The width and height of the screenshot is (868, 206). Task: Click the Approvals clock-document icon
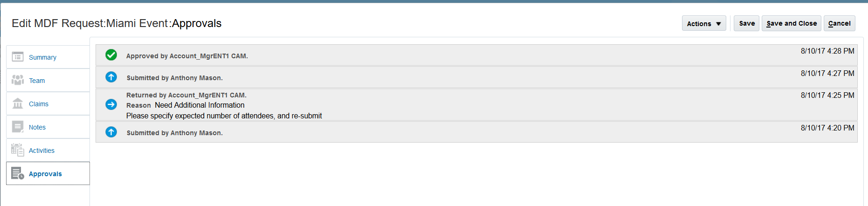click(18, 173)
